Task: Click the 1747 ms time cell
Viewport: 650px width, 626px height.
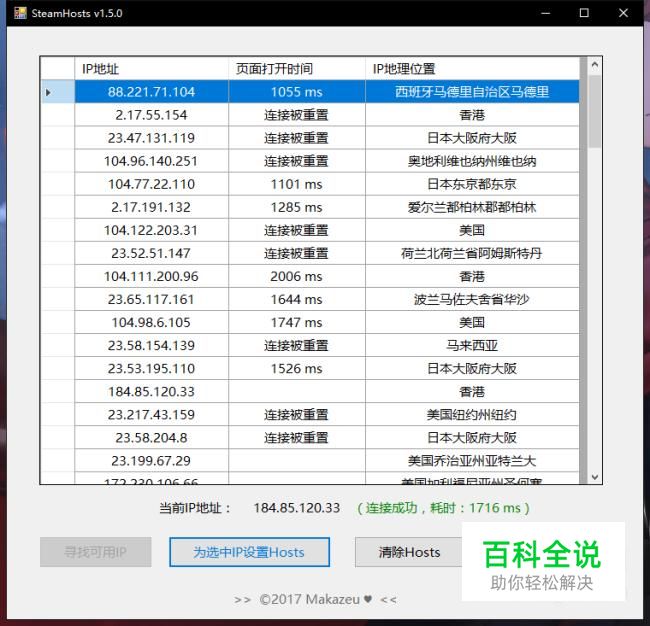Action: (297, 323)
